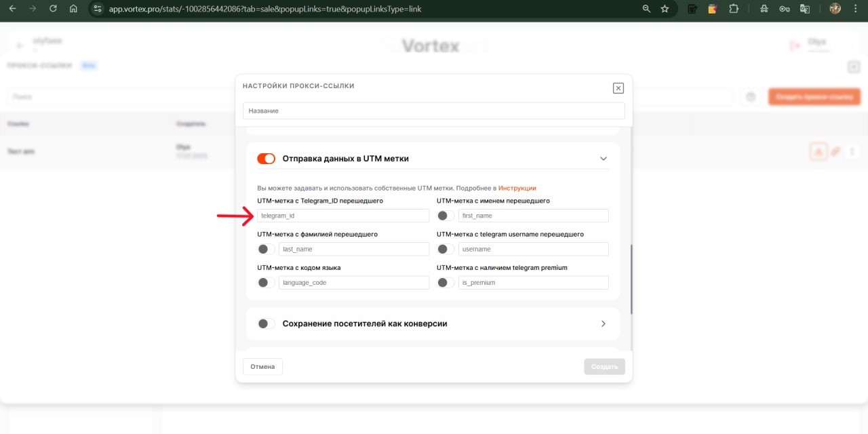This screenshot has width=868, height=434.
Task: Reload the page in browser
Action: tap(53, 9)
